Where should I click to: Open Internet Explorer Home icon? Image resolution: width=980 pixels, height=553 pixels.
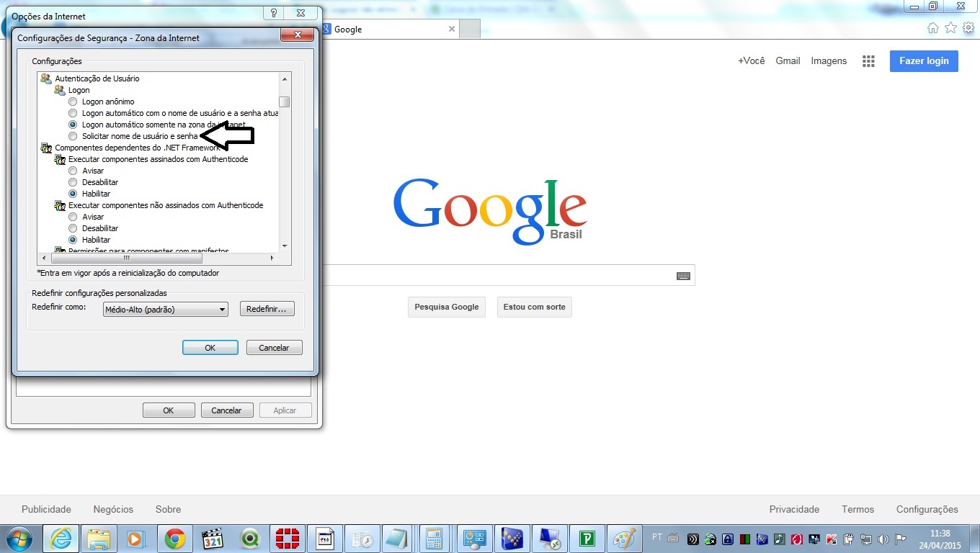click(933, 28)
